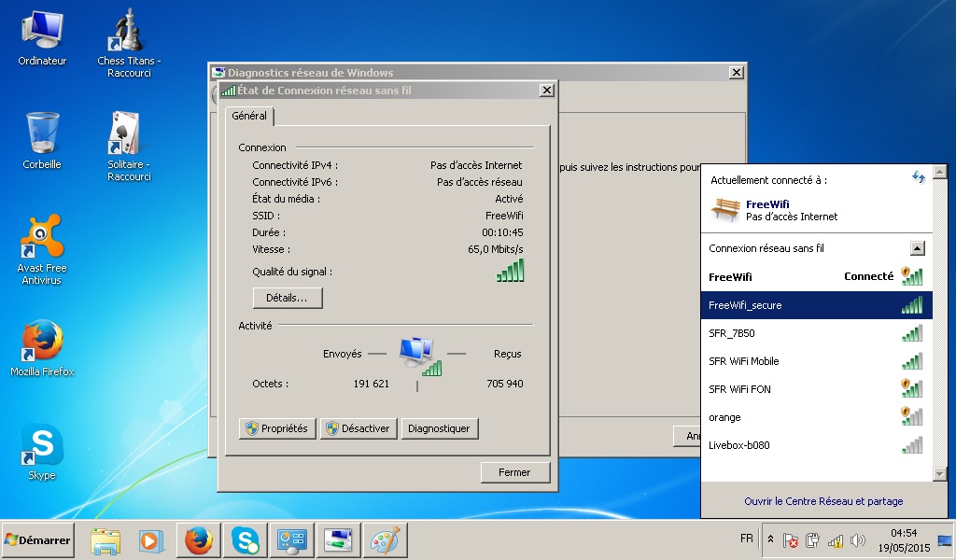Click the Action Center flag in tray
The width and height of the screenshot is (956, 560).
[791, 540]
